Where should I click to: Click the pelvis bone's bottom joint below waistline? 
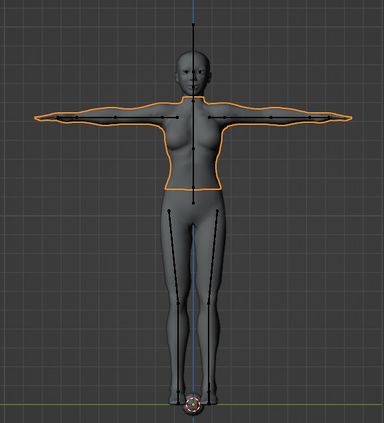pyautogui.click(x=193, y=203)
